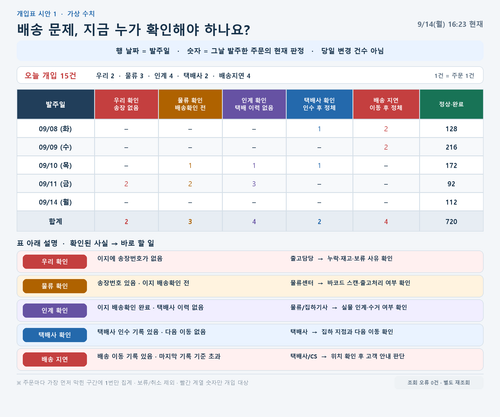
Task: Click the blue 택배사 확인 legend badge
Action: point(55,335)
